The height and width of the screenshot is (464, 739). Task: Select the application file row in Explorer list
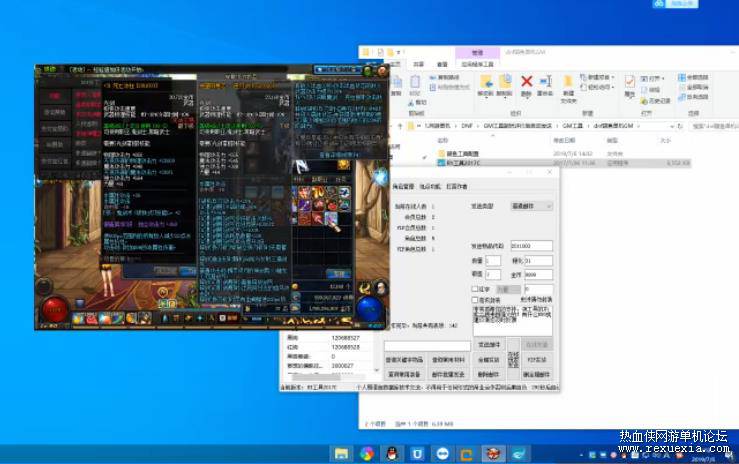point(564,163)
